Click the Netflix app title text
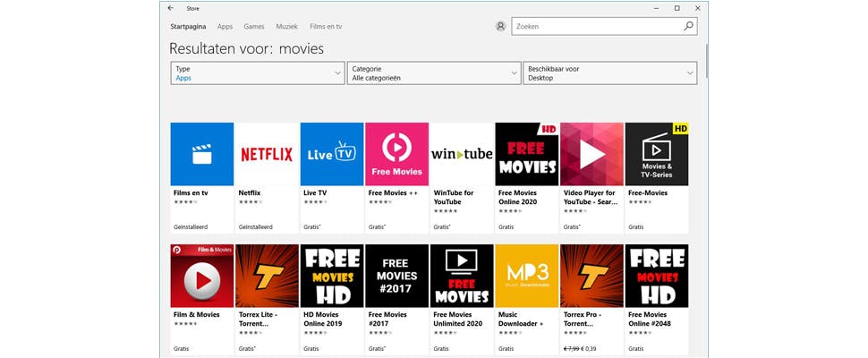This screenshot has height=358, width=868. click(249, 193)
